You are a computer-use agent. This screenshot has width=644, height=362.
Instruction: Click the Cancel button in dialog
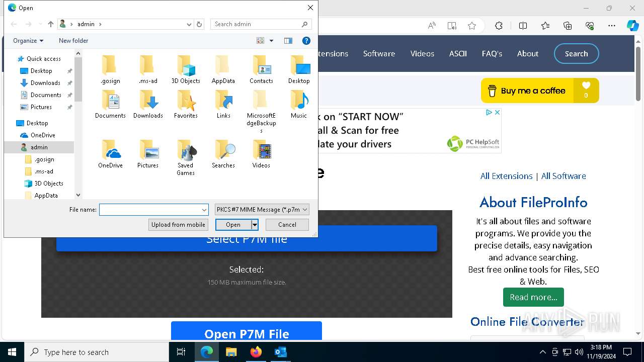[x=287, y=225]
